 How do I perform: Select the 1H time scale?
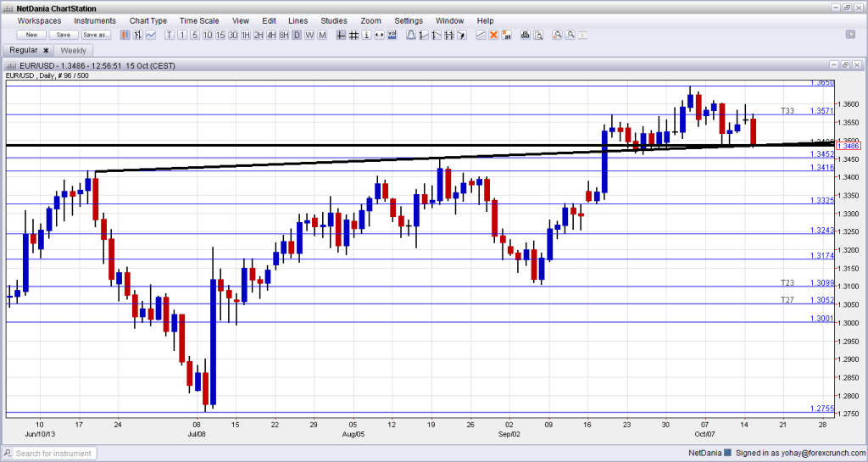coord(246,35)
